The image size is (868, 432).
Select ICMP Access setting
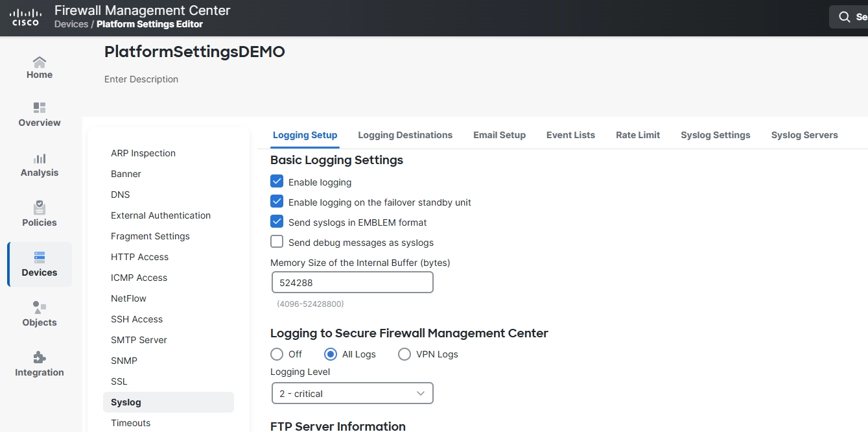[139, 278]
